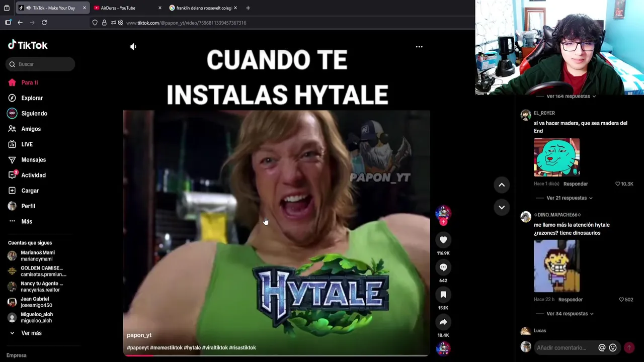Image resolution: width=644 pixels, height=362 pixels.
Task: Share the video with the arrow icon
Action: 443,322
